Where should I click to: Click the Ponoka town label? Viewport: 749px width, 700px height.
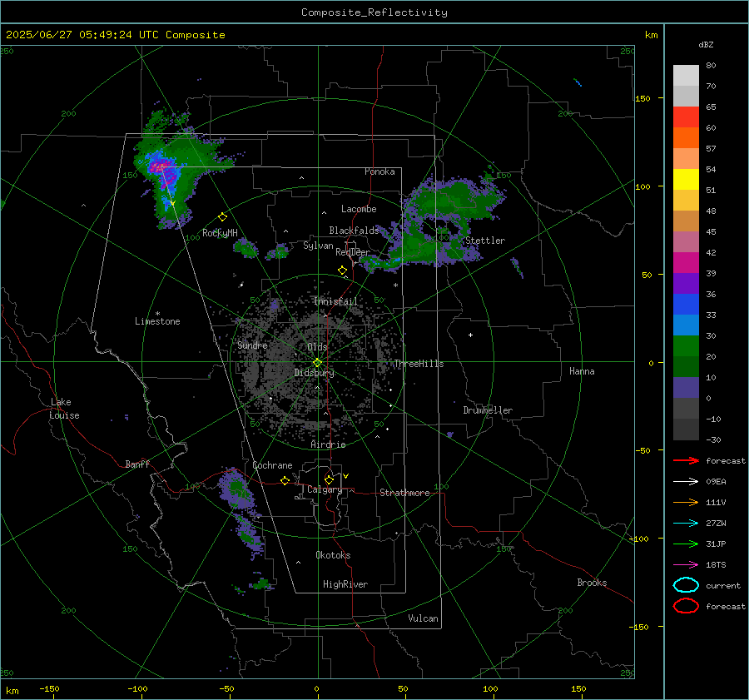[x=379, y=171]
